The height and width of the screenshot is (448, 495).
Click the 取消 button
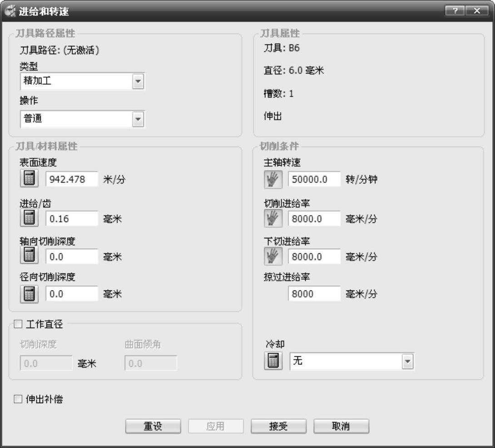341,426
